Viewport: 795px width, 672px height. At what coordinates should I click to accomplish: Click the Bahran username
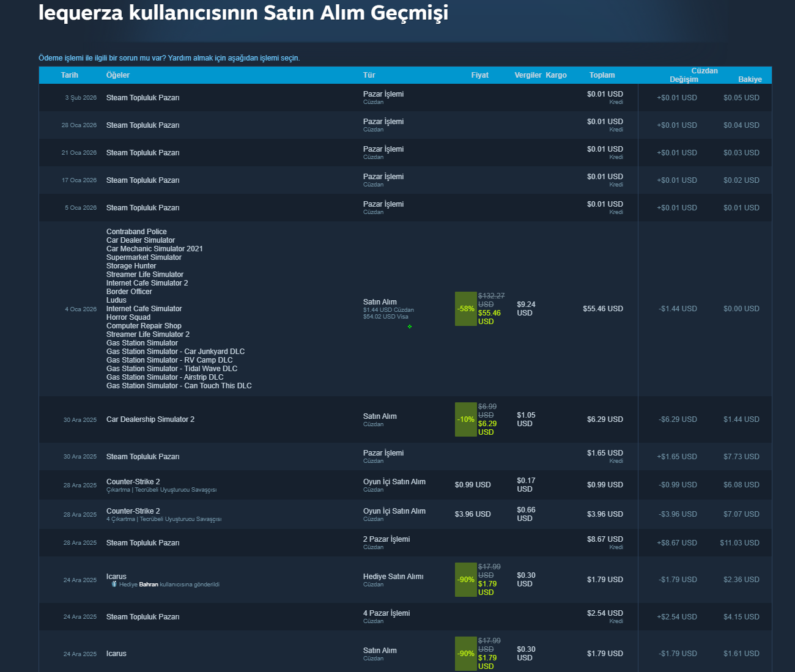click(149, 585)
